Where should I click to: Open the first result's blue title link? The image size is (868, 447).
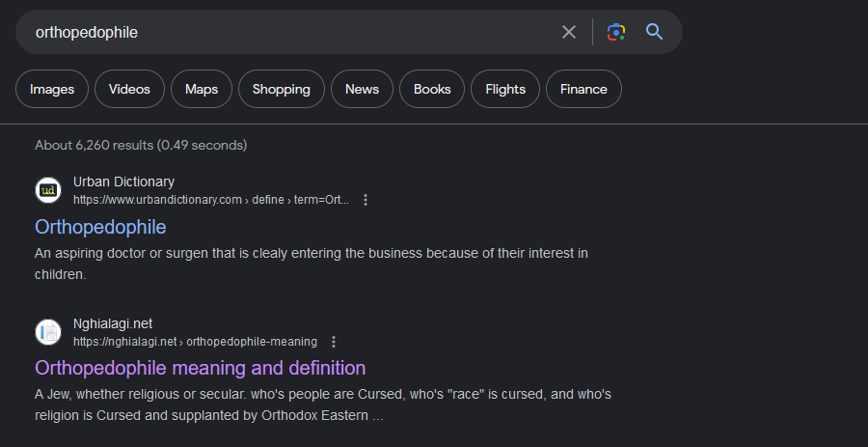tap(100, 227)
